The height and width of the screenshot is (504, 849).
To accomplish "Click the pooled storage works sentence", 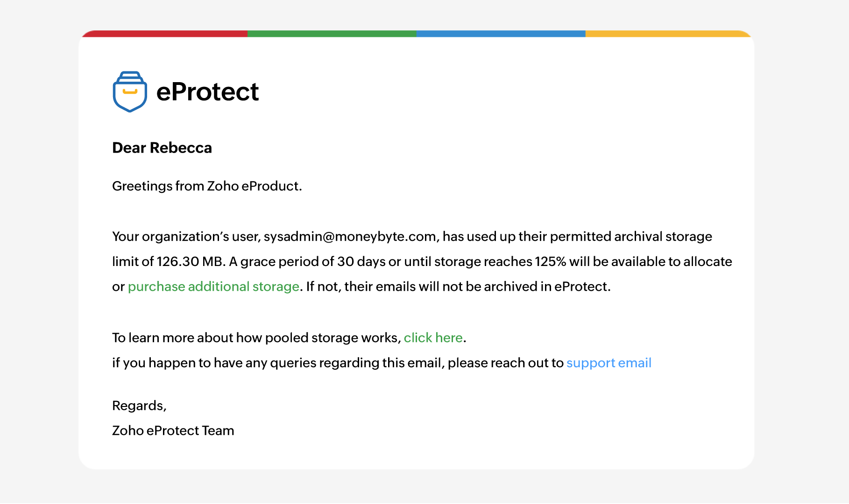I will pyautogui.click(x=256, y=338).
